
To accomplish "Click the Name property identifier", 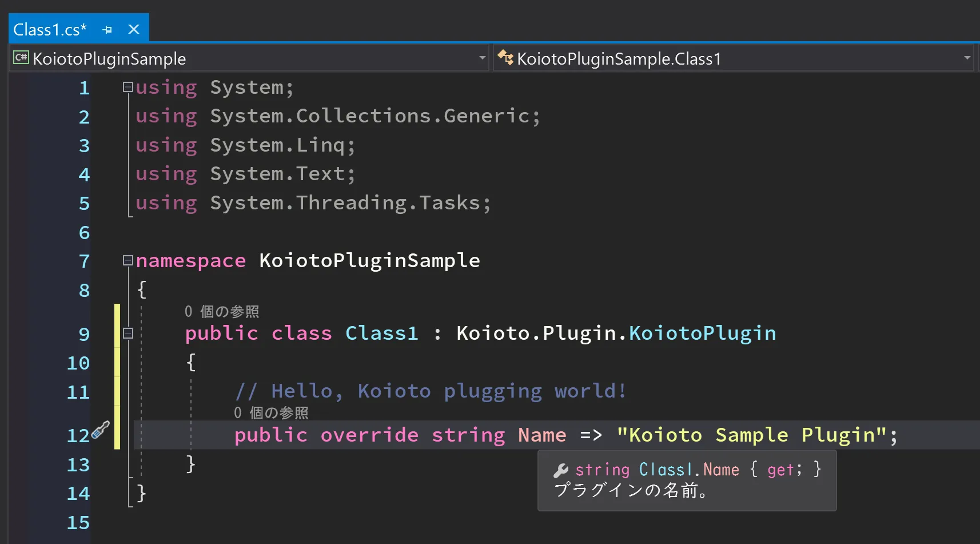I will (541, 435).
